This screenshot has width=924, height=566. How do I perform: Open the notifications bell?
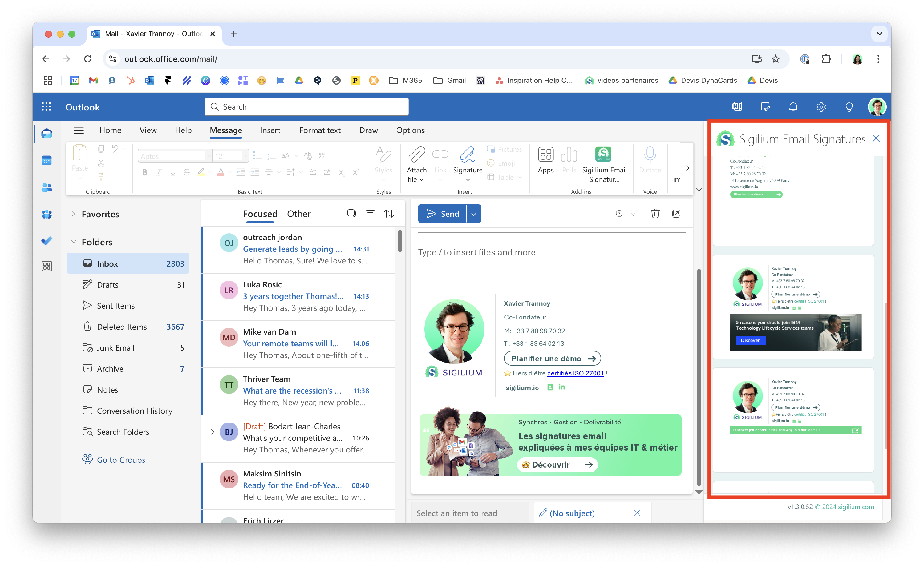tap(793, 107)
